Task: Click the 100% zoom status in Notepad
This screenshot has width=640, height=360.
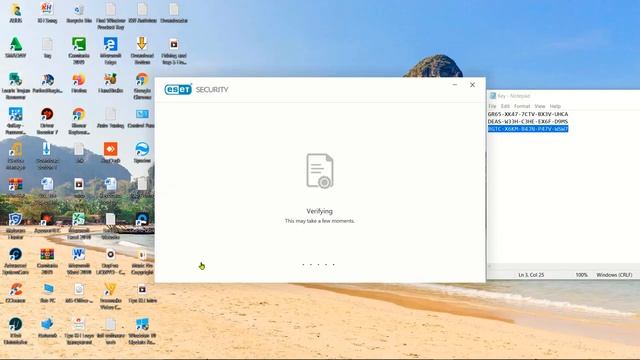Action: (582, 275)
